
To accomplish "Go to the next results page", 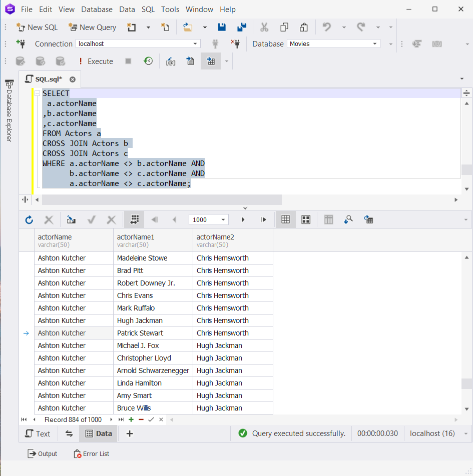I will pos(243,220).
